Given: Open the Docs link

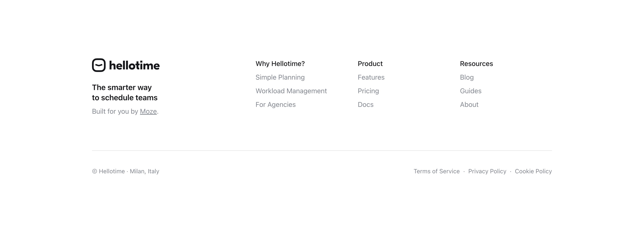Looking at the screenshot, I should (x=365, y=105).
